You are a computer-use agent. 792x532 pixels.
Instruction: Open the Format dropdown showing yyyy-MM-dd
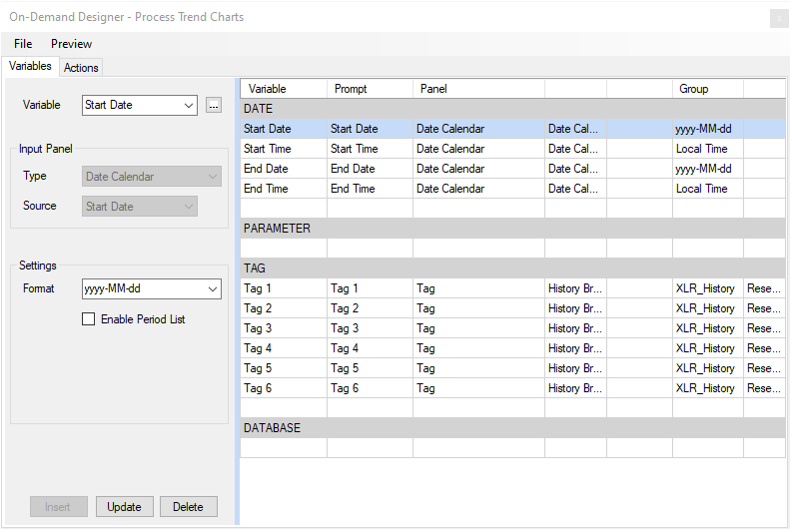152,288
